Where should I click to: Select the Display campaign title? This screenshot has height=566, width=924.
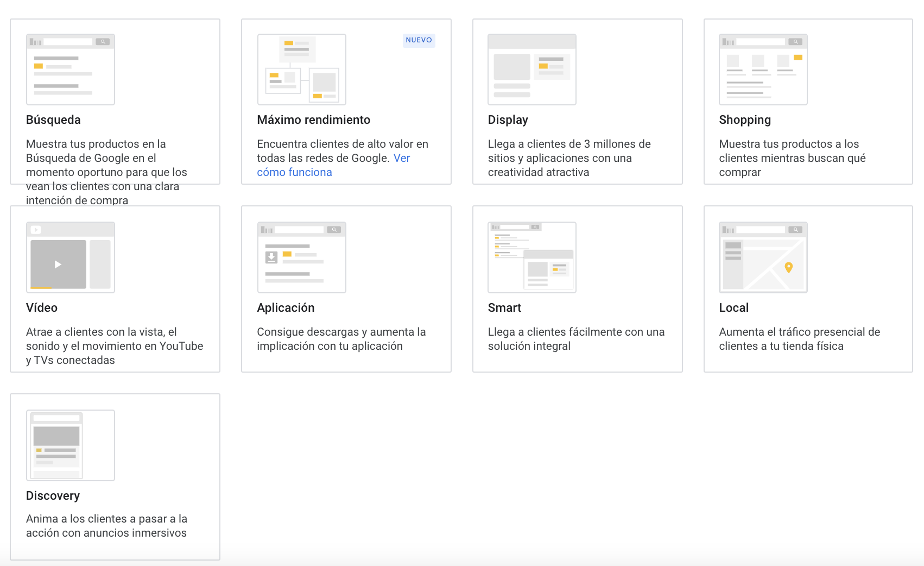coord(508,120)
